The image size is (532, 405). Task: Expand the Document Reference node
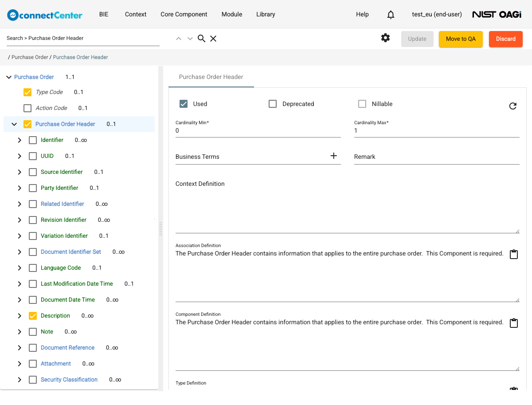coord(20,348)
